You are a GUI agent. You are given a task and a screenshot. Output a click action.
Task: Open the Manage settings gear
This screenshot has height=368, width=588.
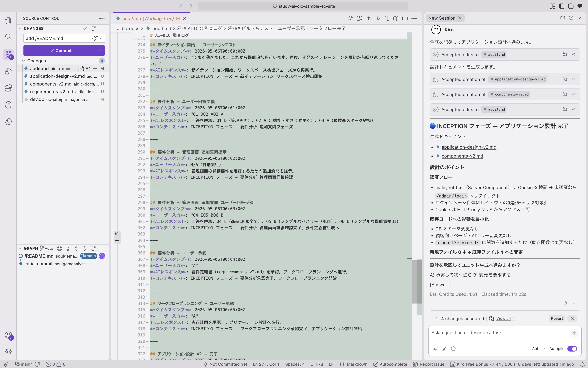(8, 352)
